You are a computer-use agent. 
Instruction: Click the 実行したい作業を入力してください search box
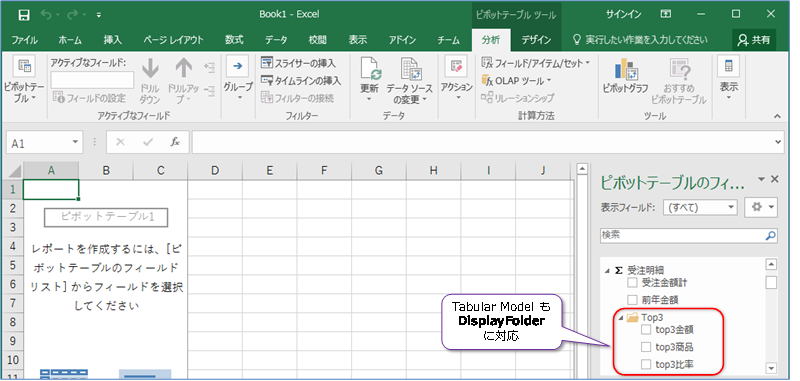pyautogui.click(x=641, y=40)
